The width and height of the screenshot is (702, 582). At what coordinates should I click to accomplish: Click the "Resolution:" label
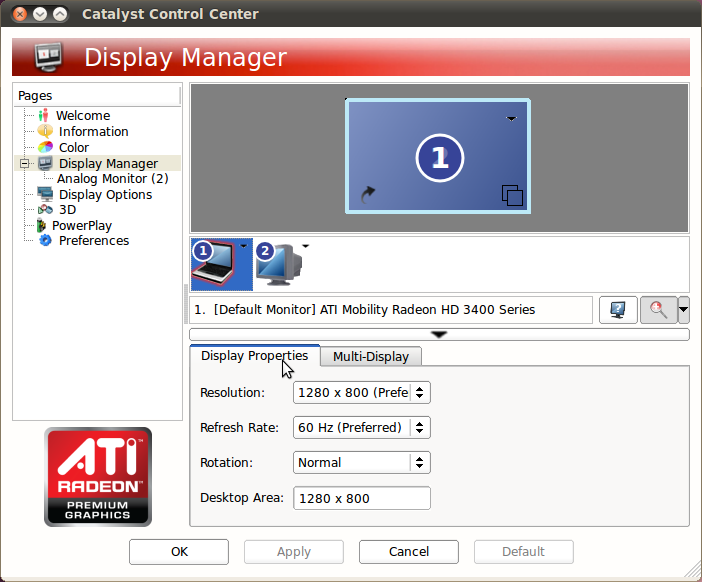coord(232,393)
